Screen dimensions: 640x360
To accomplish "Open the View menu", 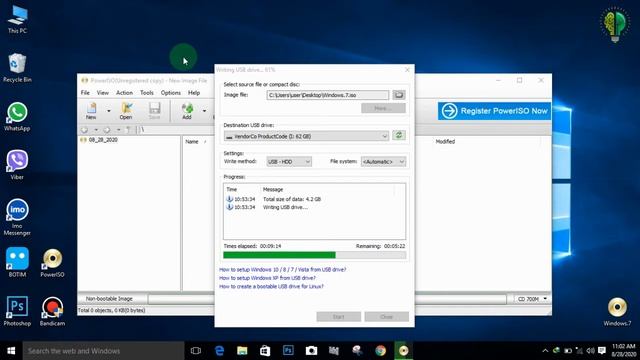I will tap(102, 93).
